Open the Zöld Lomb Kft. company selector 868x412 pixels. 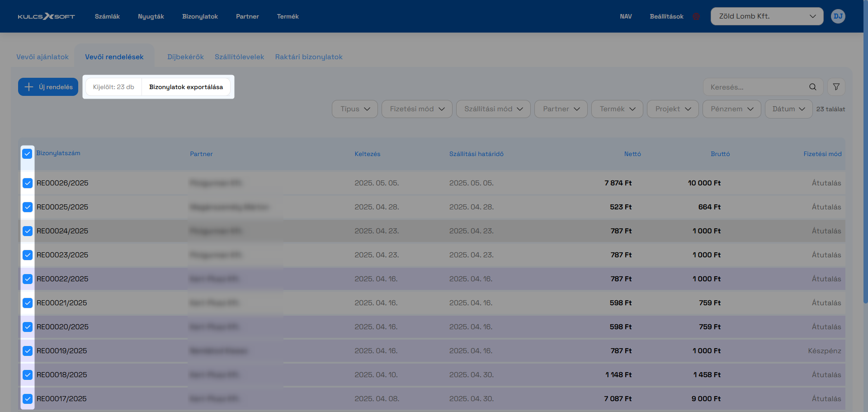pos(767,16)
